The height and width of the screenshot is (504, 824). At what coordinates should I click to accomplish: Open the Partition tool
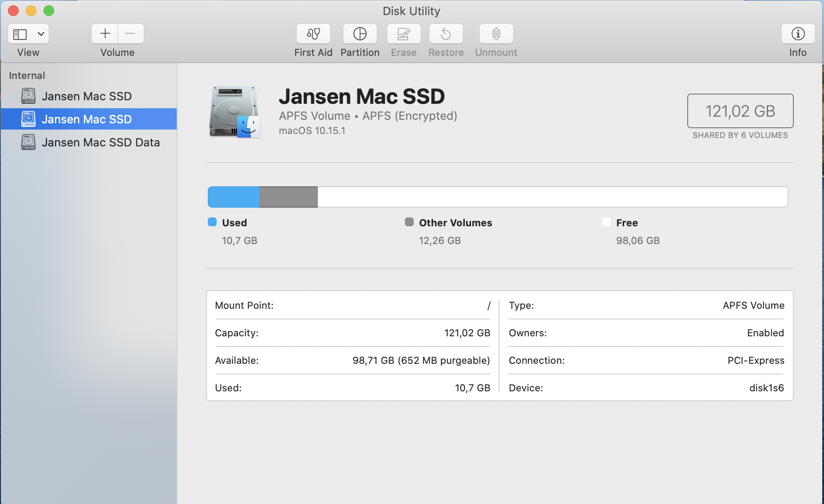(360, 34)
